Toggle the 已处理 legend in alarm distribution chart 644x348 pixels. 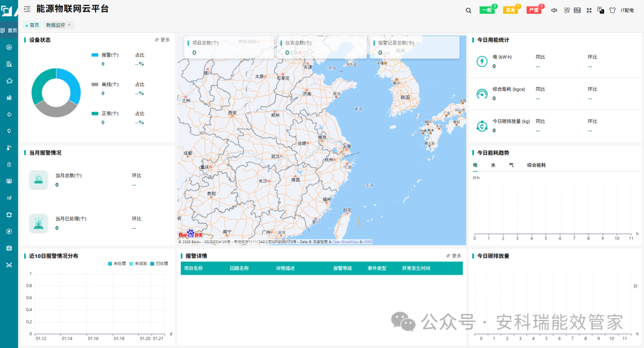(159, 263)
